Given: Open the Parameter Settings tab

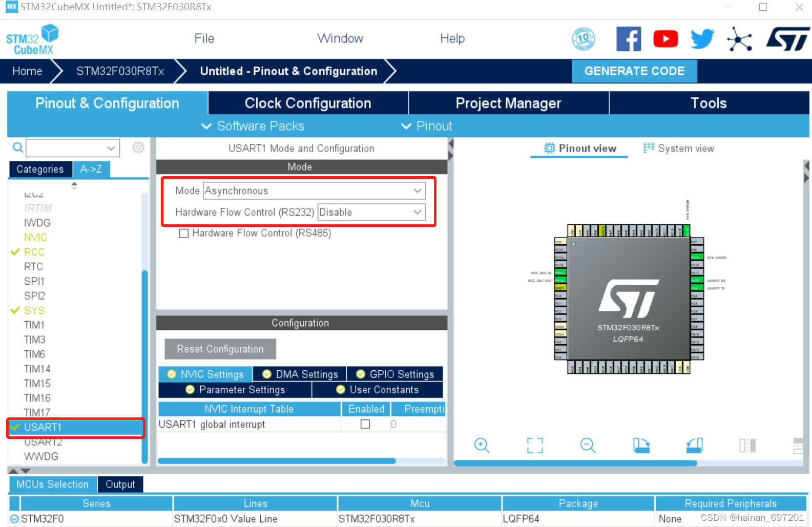Looking at the screenshot, I should click(x=235, y=390).
